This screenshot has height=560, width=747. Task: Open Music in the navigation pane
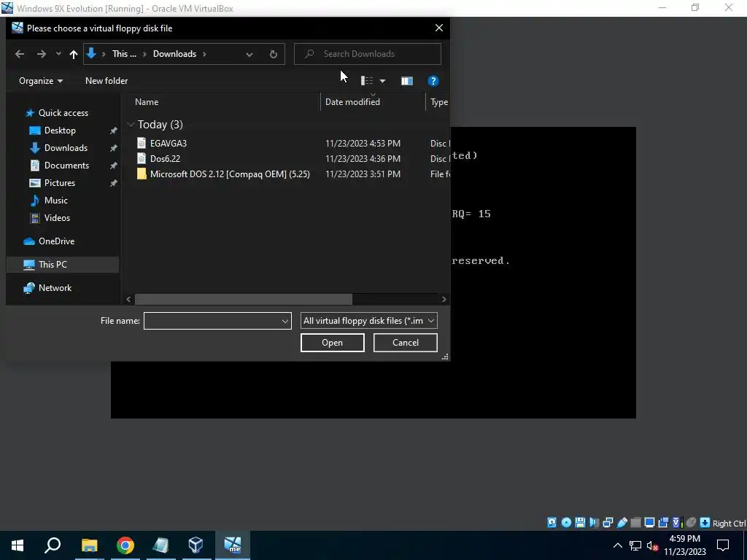pyautogui.click(x=55, y=201)
